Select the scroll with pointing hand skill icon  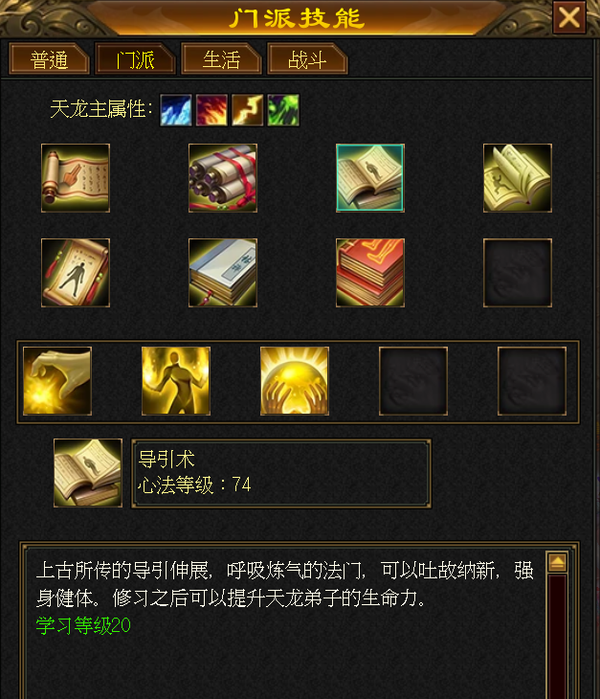[75, 178]
